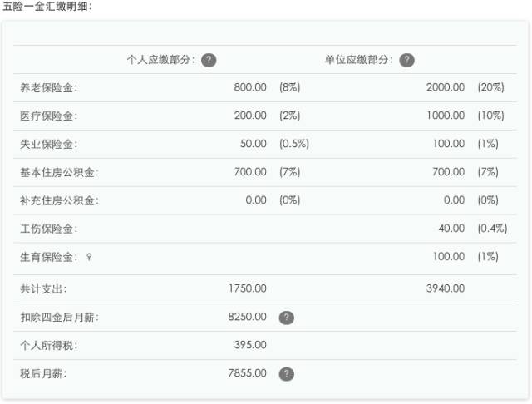Click the (0.5%) unemployment rate
The height and width of the screenshot is (404, 532).
[294, 144]
